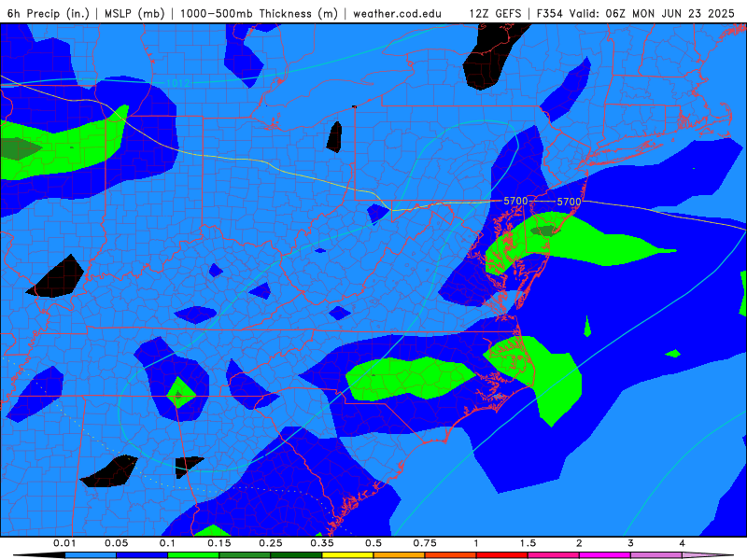Click the 'F354' forecast hour label
747x560 pixels.
click(552, 13)
